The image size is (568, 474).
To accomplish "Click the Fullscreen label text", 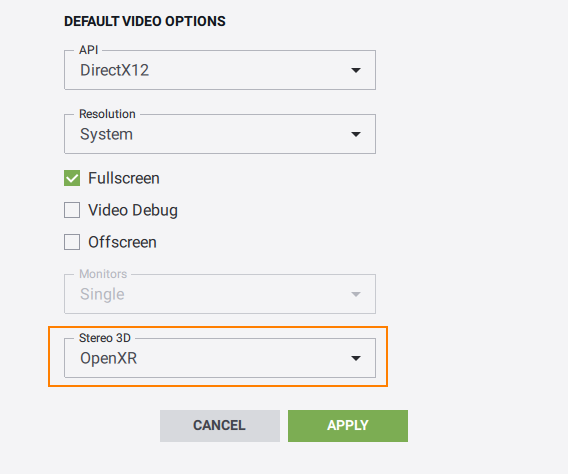I will [124, 178].
